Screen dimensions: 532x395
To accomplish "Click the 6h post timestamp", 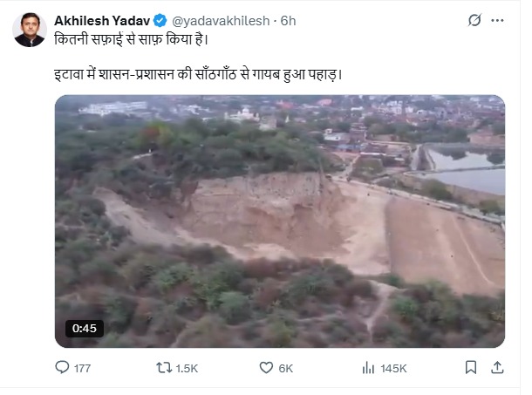I will point(286,19).
